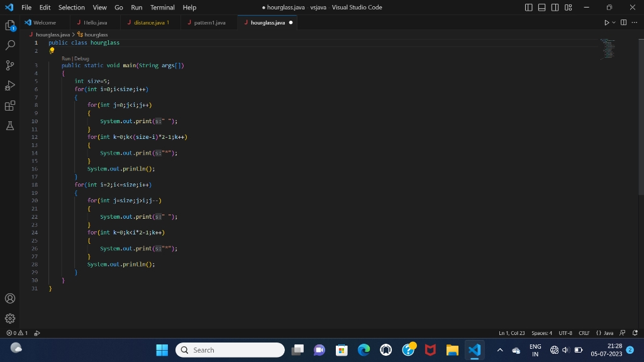The height and width of the screenshot is (362, 644).
Task: Click line number 18 in the gutter
Action: [35, 185]
